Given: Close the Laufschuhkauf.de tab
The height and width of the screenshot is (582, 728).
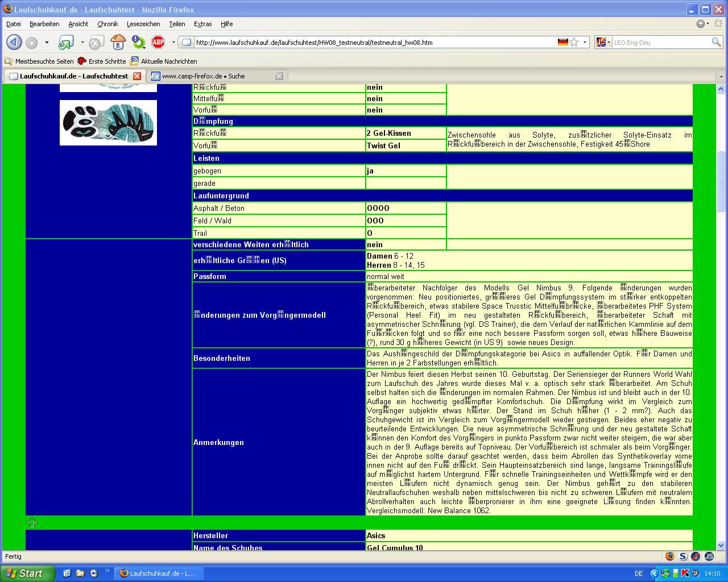Looking at the screenshot, I should 136,76.
